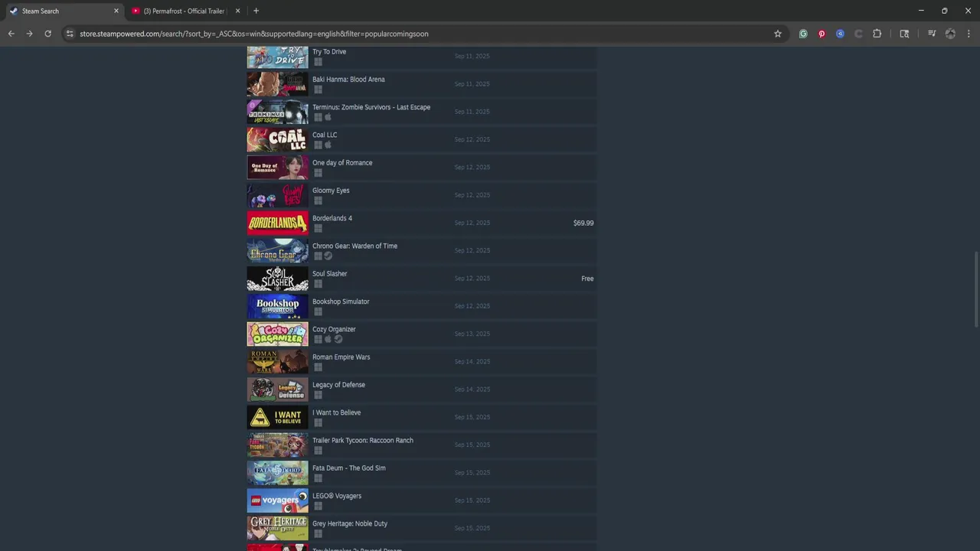980x551 pixels.
Task: Open the Extensions puzzle-piece menu
Action: coord(877,34)
